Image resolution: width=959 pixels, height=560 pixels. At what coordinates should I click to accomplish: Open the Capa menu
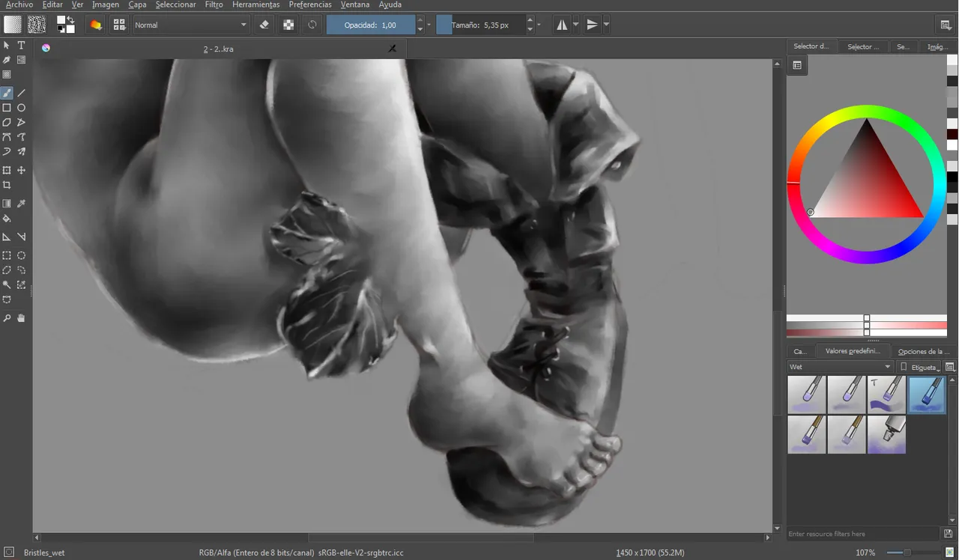(137, 4)
